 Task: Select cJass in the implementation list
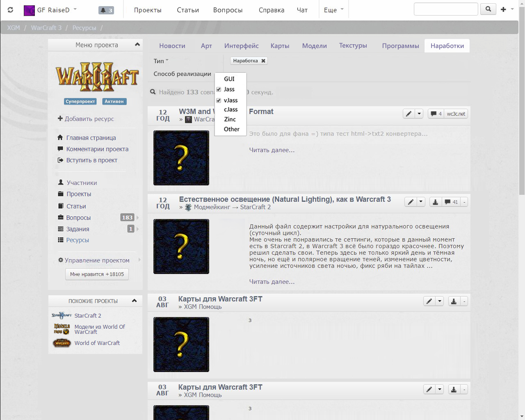[231, 110]
